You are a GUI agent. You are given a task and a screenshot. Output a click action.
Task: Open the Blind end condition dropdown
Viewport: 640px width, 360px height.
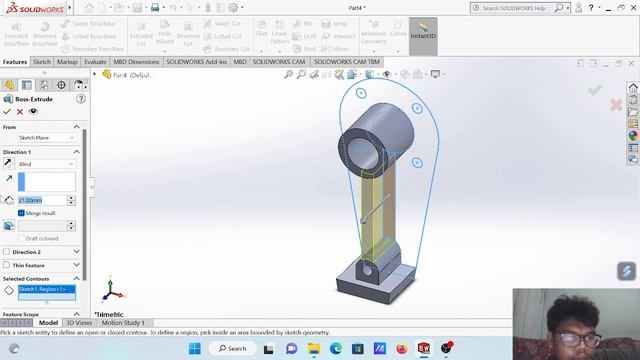click(47, 164)
